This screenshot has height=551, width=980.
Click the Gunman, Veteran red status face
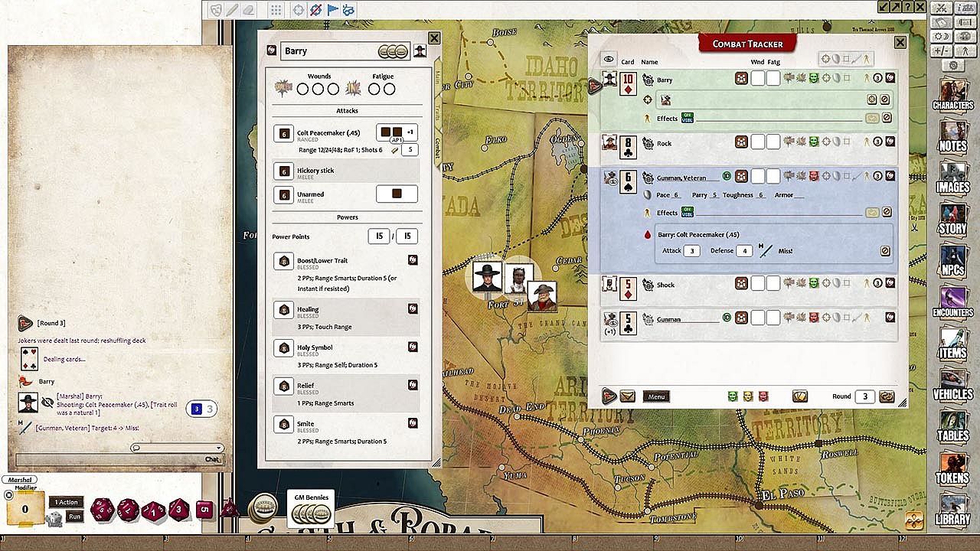click(x=814, y=177)
